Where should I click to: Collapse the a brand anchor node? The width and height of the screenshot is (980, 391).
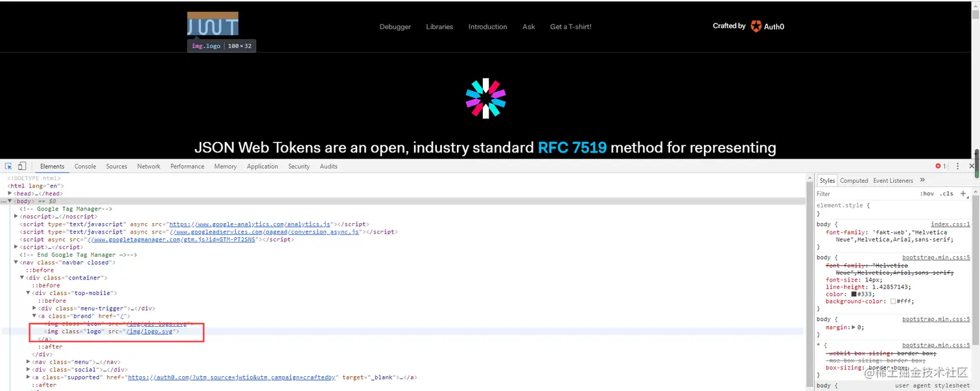pos(35,316)
